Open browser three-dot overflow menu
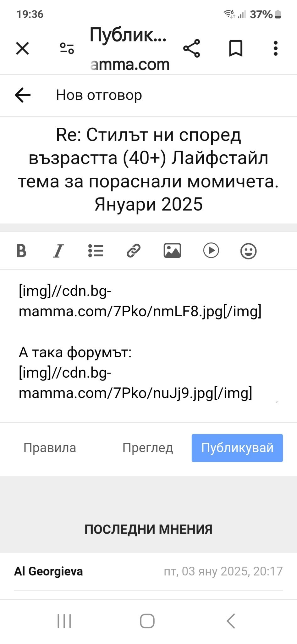The height and width of the screenshot is (644, 297). pyautogui.click(x=276, y=48)
